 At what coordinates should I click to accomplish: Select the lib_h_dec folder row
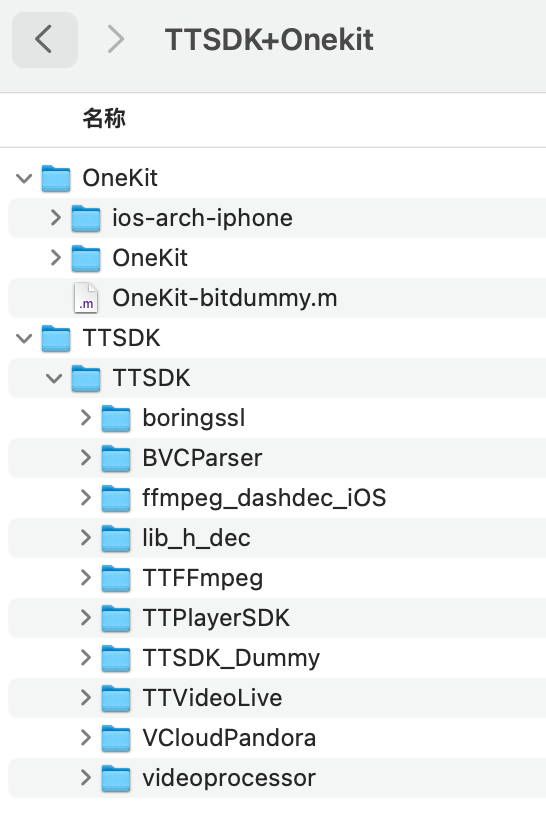point(277,538)
